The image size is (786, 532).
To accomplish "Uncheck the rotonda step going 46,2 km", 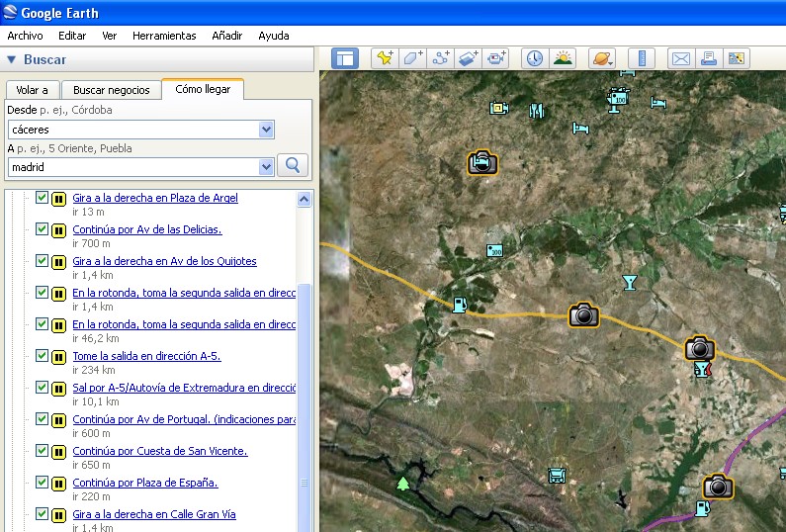I will coord(42,324).
